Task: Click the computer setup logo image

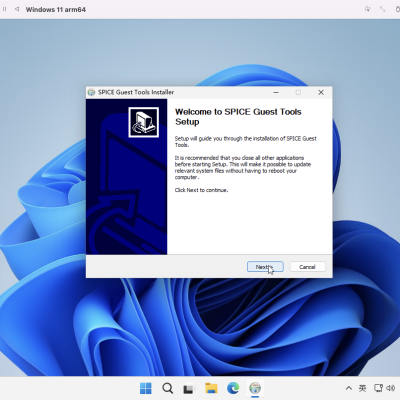Action: 144,122
